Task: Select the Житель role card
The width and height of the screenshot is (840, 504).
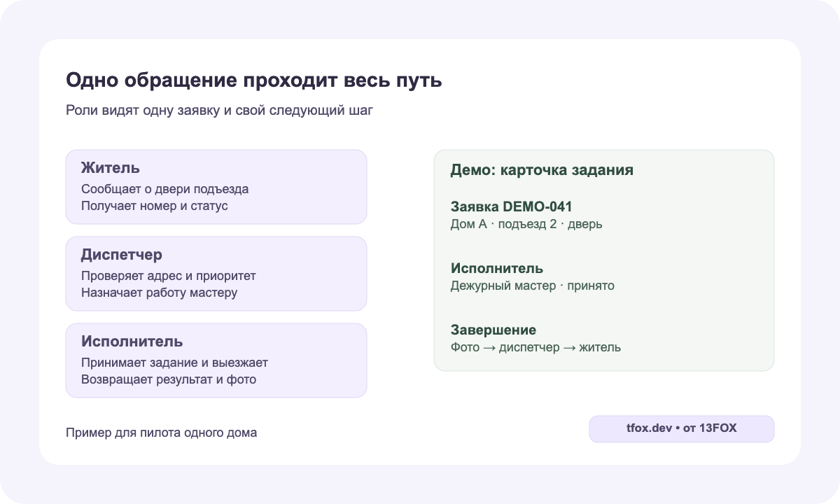Action: click(x=216, y=187)
